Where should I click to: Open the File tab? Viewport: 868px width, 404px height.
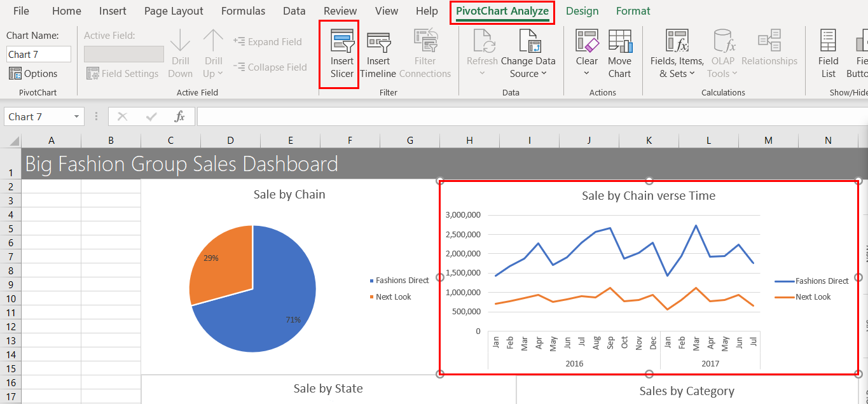pos(21,11)
